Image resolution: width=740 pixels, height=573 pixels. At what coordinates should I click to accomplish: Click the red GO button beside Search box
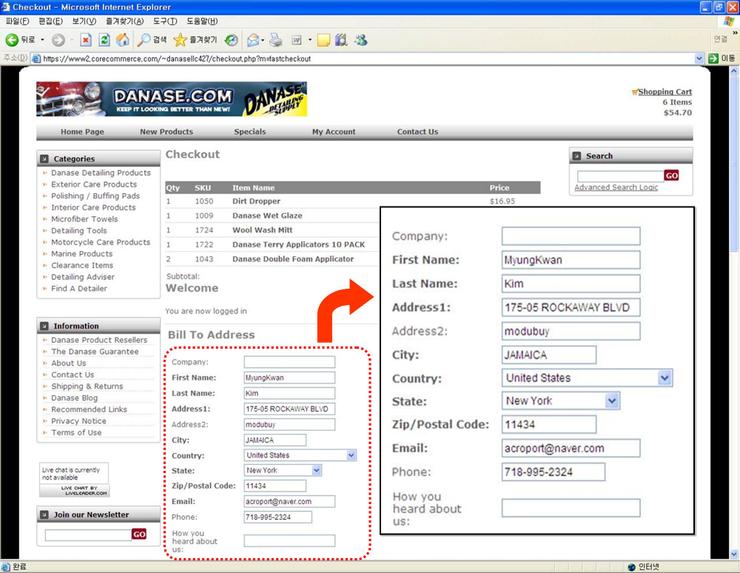671,176
